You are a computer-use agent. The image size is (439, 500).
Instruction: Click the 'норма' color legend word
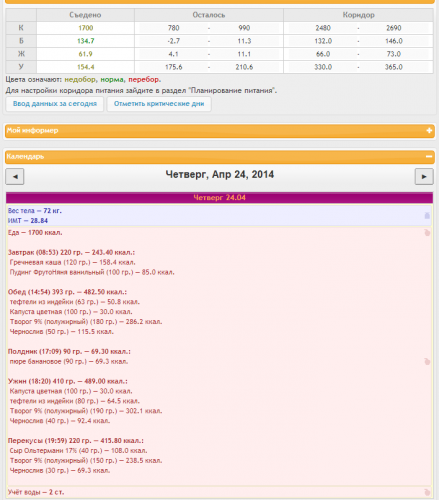click(x=112, y=80)
